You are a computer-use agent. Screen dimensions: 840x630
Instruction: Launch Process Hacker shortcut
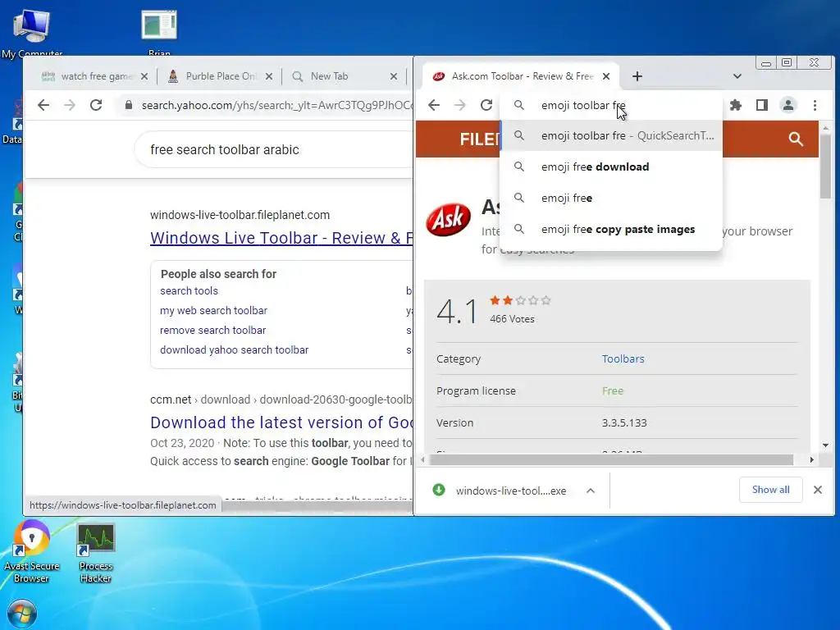coord(95,553)
